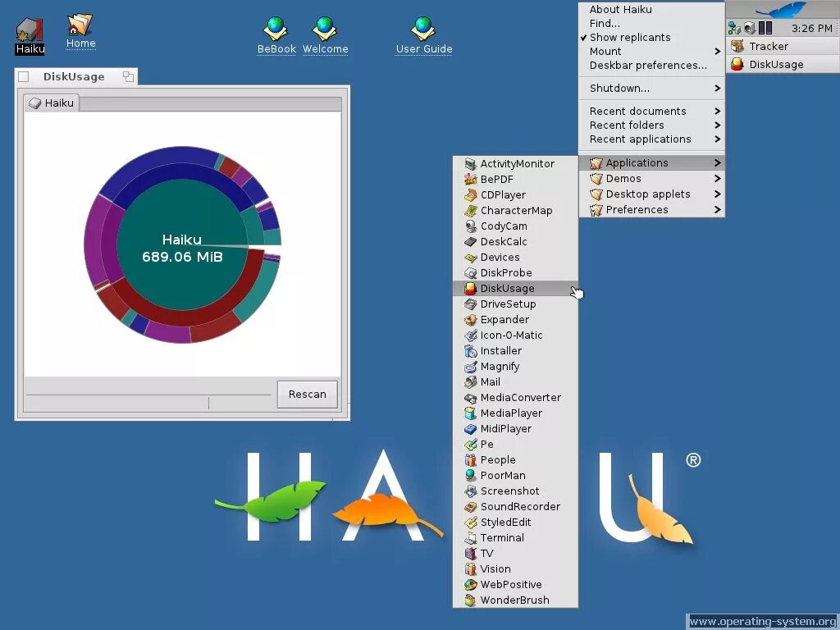The width and height of the screenshot is (840, 630).
Task: Expand the Demos submenu
Action: 651,178
